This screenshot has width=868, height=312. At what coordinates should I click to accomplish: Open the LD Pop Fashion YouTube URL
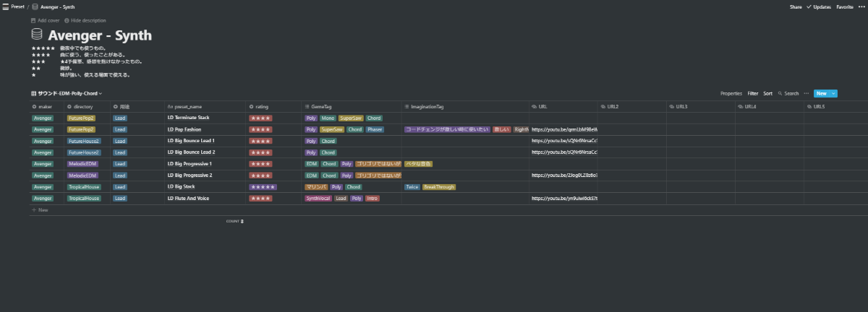[x=564, y=129]
